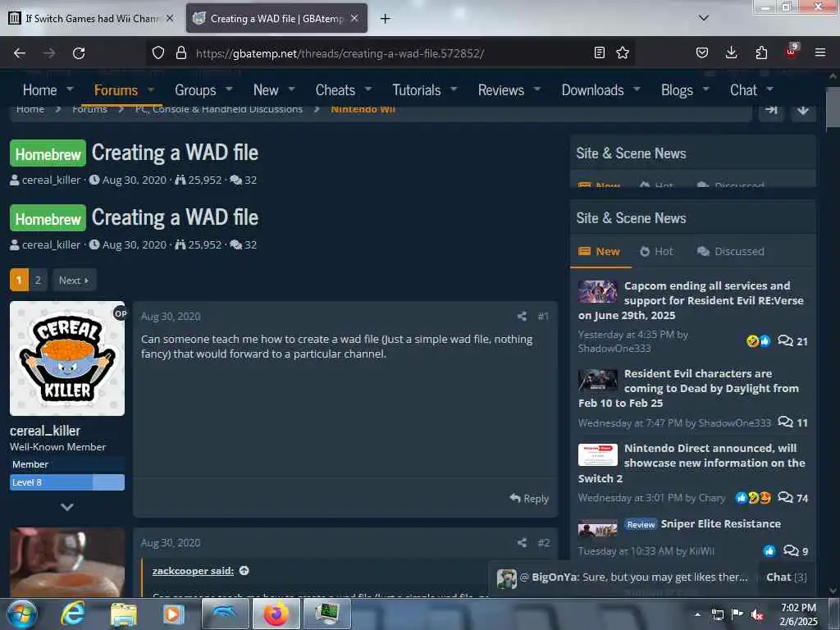This screenshot has width=840, height=630.
Task: Open the Chat navigation item
Action: [x=743, y=90]
